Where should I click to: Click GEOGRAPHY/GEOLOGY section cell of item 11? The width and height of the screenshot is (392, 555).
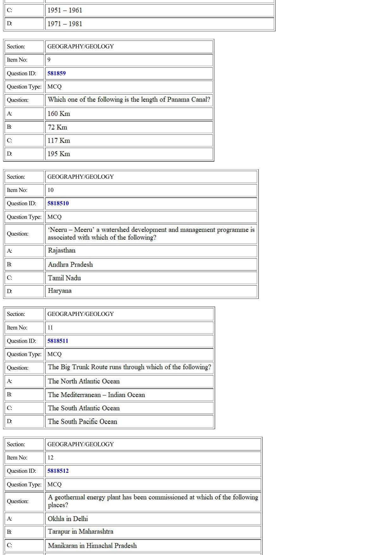(x=129, y=314)
